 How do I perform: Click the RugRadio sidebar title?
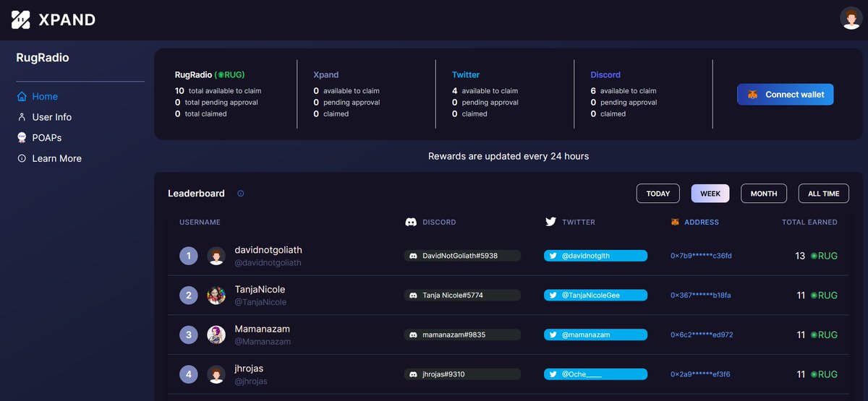[x=43, y=58]
